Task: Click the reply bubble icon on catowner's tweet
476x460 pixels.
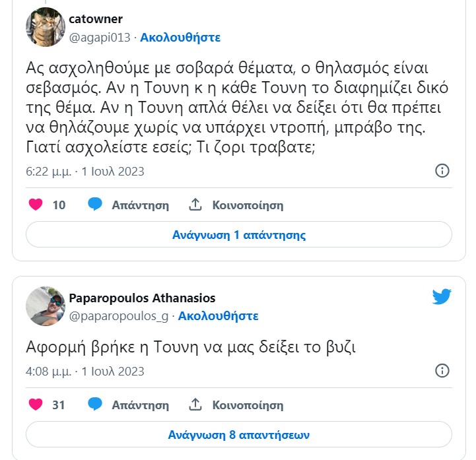Action: [95, 205]
